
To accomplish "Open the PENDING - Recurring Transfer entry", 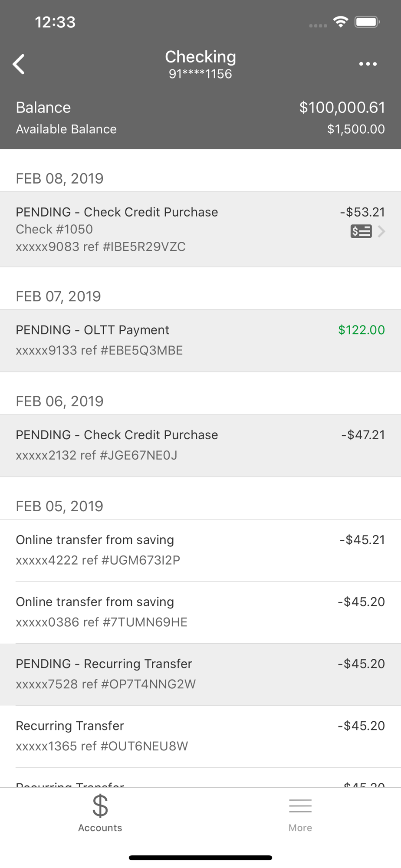I will point(200,674).
